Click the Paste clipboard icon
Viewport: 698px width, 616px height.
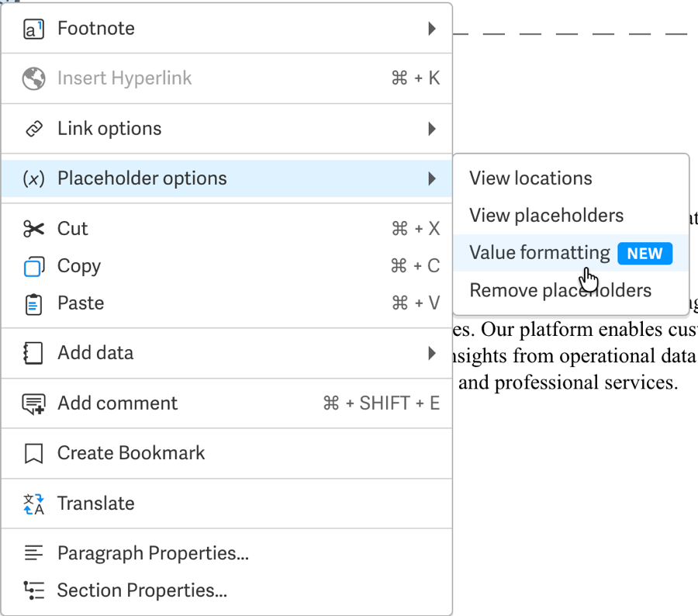33,304
